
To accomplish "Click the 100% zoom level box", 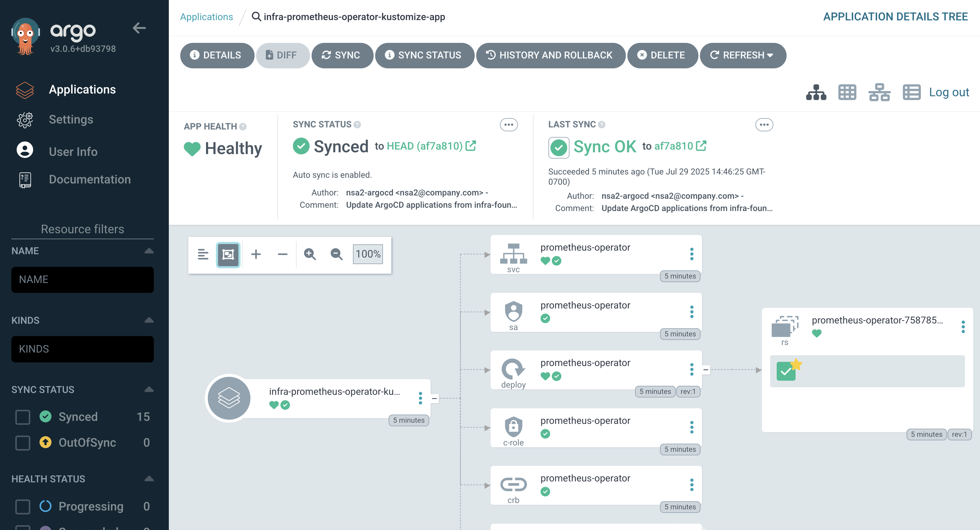I will (368, 254).
